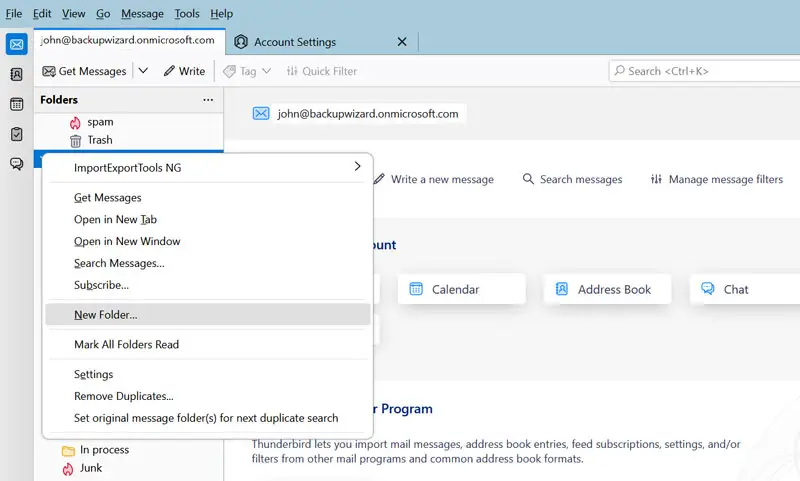Expand the Get Messages dropdown arrow
Screen dimensions: 800x481
(x=143, y=71)
